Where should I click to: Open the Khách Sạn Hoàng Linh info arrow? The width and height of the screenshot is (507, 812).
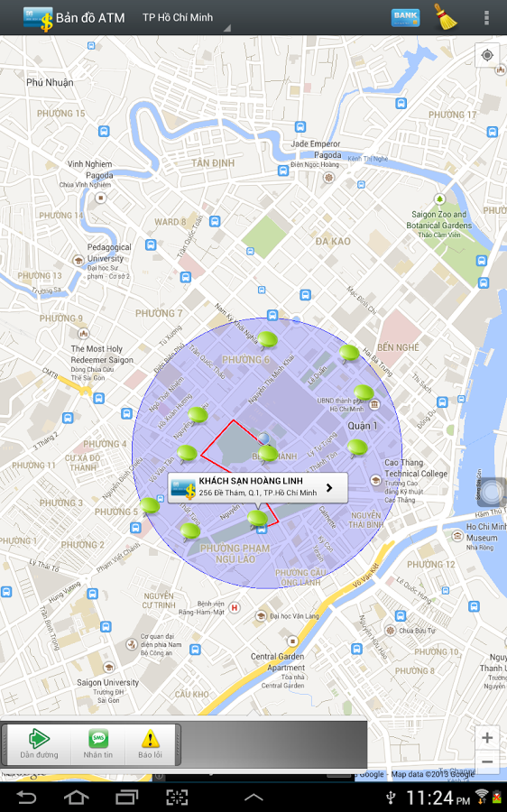pyautogui.click(x=329, y=488)
